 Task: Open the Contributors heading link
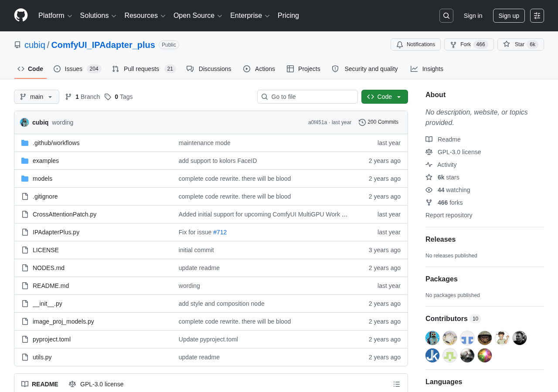coord(453,319)
